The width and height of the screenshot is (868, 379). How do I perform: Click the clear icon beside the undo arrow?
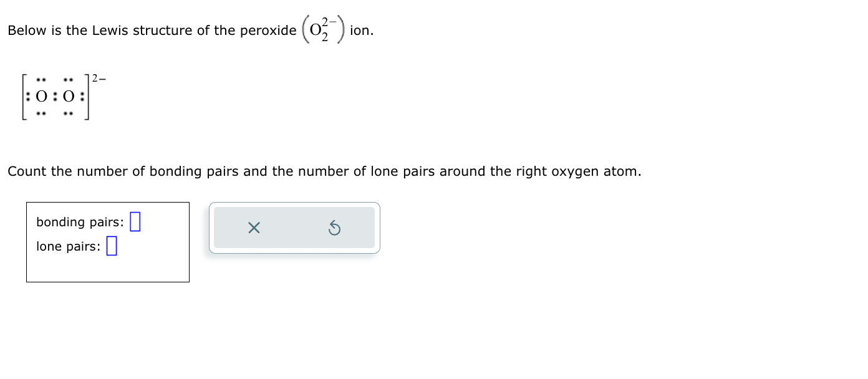253,228
